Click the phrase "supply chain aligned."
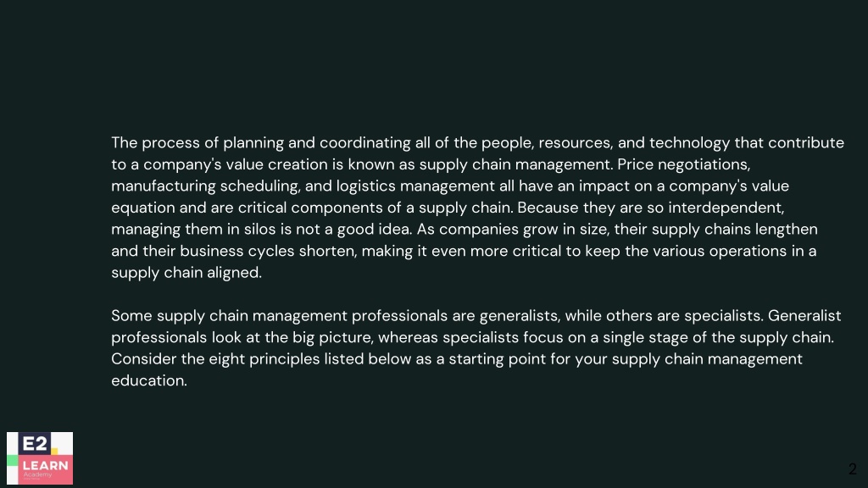Viewport: 868px width, 488px height. pyautogui.click(x=186, y=272)
